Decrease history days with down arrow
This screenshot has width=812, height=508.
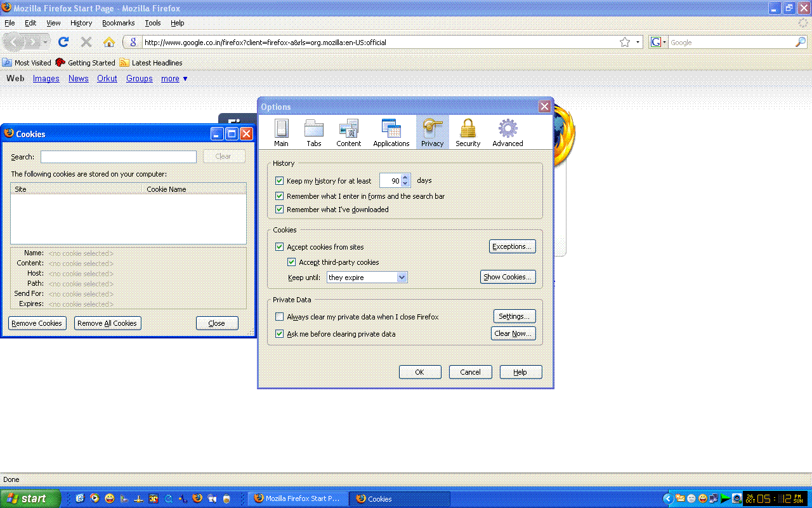pos(406,184)
